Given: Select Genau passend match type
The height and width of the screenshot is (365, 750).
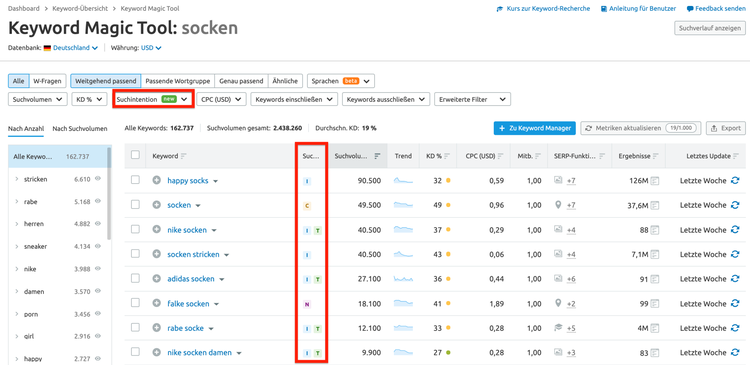Looking at the screenshot, I should click(241, 81).
